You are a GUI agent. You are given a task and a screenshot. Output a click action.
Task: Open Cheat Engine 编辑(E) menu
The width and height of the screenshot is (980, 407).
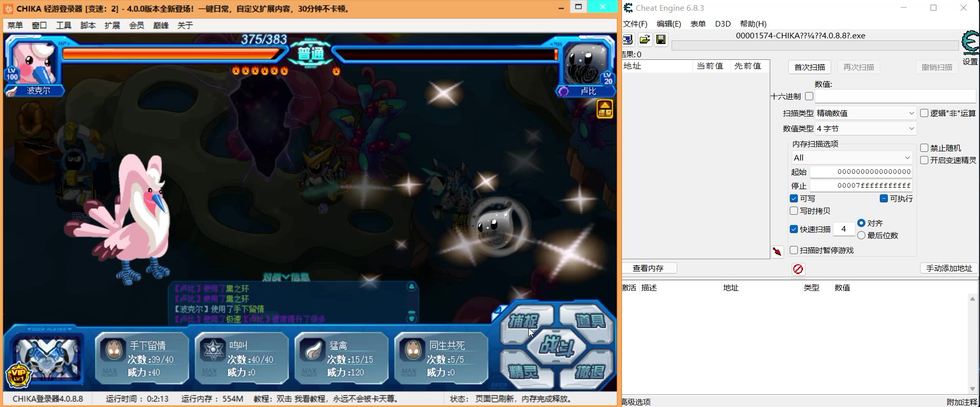[x=669, y=24]
